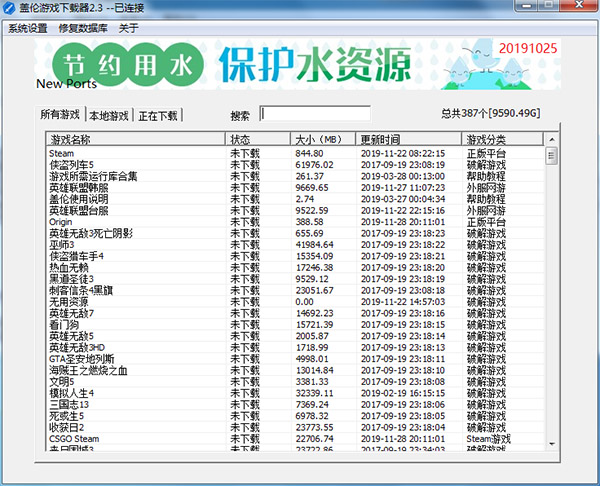
Task: Switch to the 本地游戏 tab
Action: (x=109, y=115)
